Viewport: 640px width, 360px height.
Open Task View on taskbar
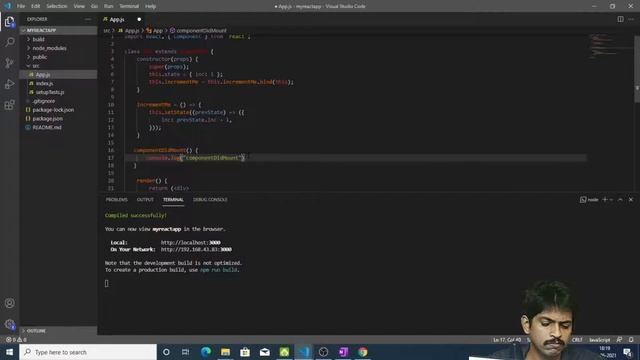click(185, 352)
